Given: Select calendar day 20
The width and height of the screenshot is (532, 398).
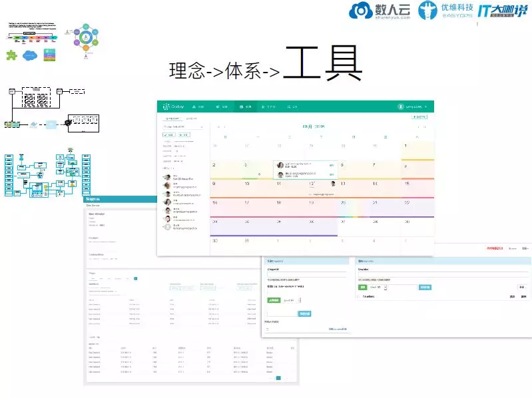Looking at the screenshot, I should [354, 207].
